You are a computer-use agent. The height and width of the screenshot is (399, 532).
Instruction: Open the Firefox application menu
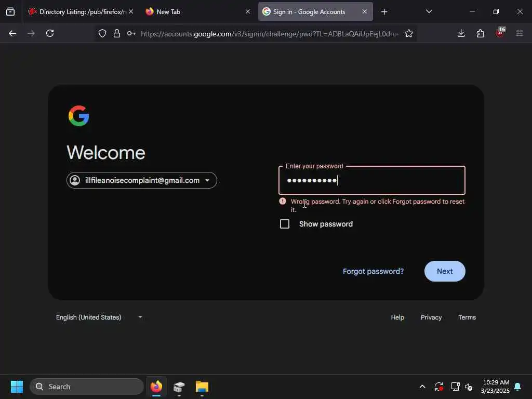(x=520, y=33)
